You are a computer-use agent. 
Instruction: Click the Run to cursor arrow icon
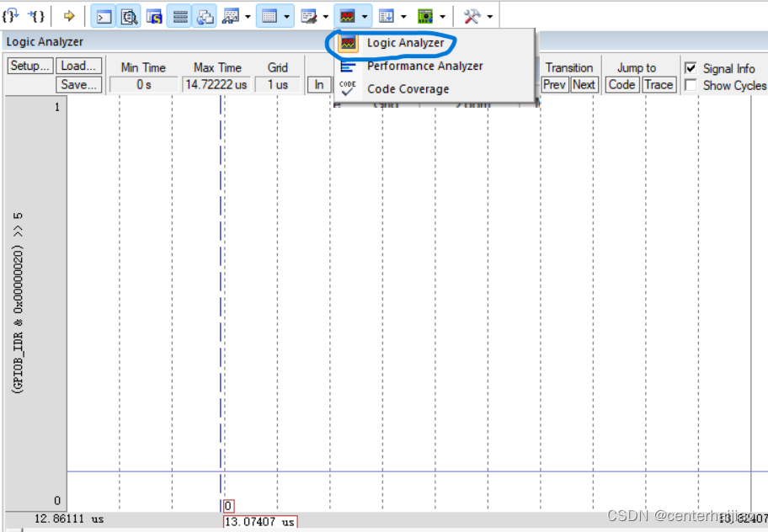[69, 15]
